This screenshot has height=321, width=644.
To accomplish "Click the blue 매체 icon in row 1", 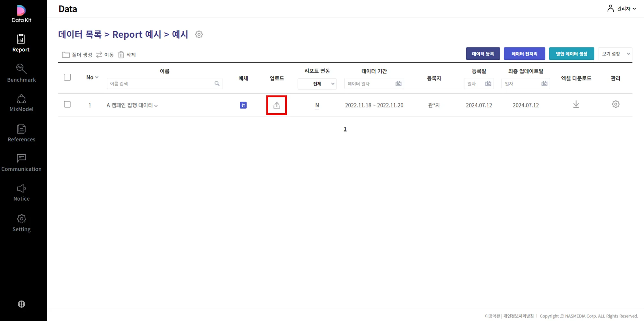I will [x=243, y=105].
